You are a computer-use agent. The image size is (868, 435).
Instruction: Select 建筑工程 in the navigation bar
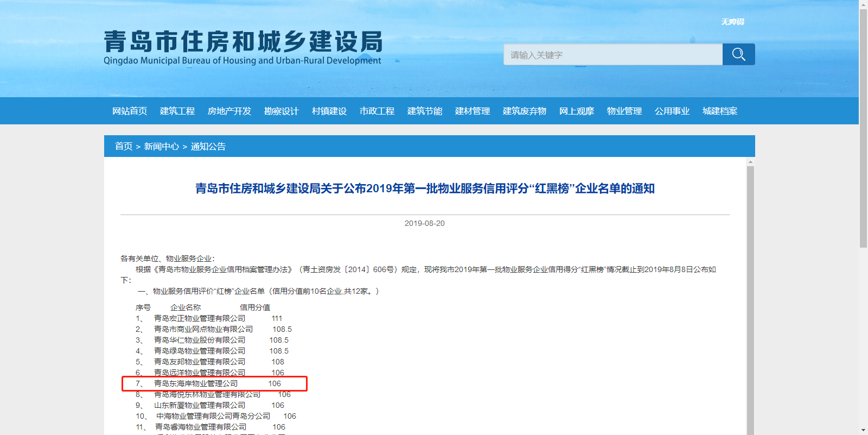pos(177,111)
